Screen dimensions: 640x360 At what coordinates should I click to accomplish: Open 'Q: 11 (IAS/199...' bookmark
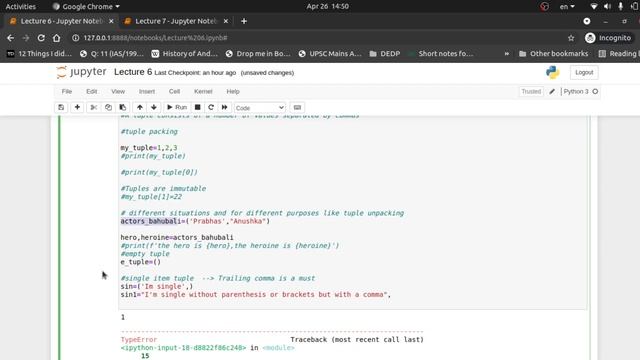[x=112, y=53]
